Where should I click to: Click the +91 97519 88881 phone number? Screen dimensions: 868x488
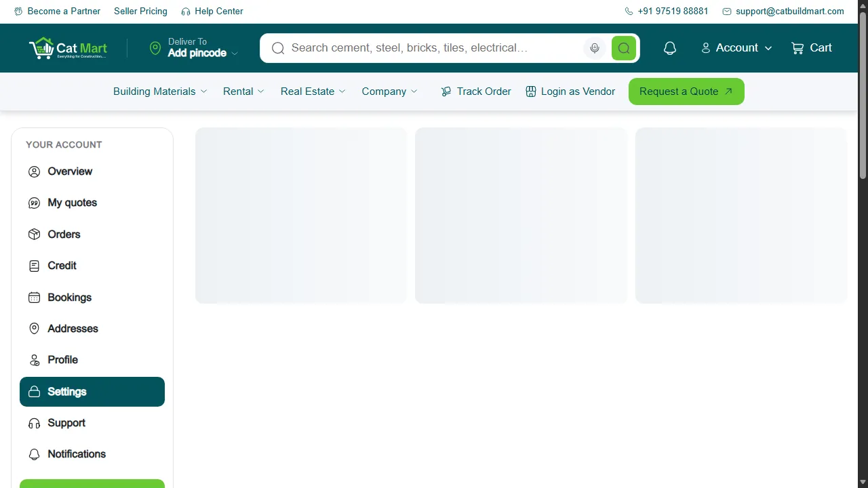coord(673,12)
